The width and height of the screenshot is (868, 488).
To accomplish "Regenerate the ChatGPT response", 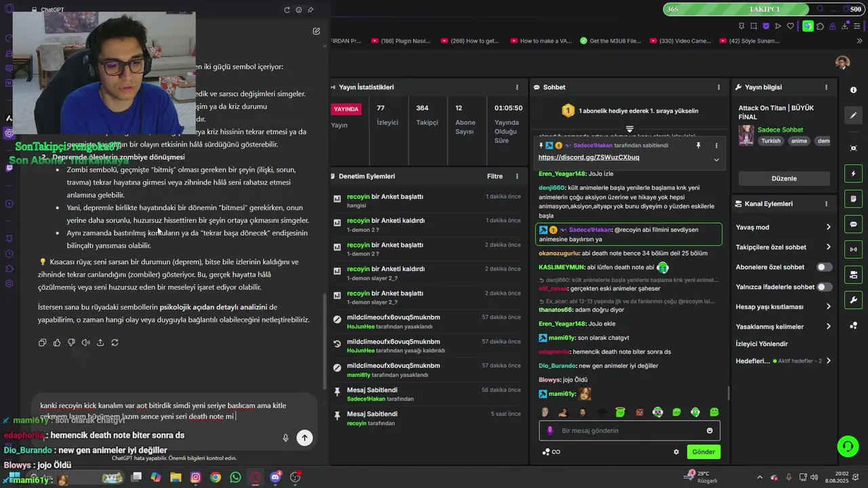I will pyautogui.click(x=115, y=343).
